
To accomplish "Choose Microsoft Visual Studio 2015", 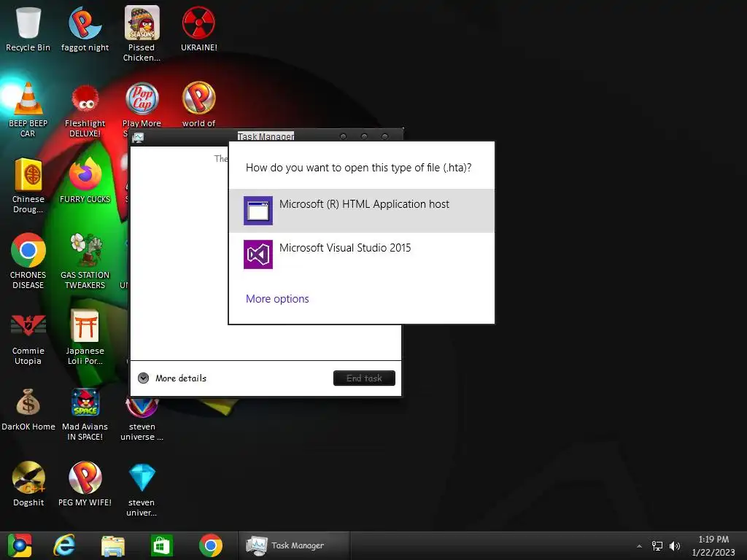I will point(362,254).
